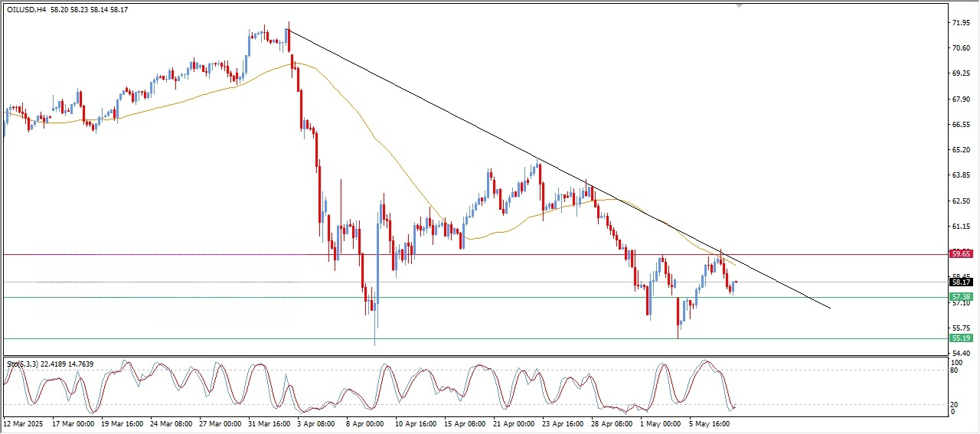This screenshot has width=980, height=434.
Task: Click the 70.60 price axis label
Action: 962,48
